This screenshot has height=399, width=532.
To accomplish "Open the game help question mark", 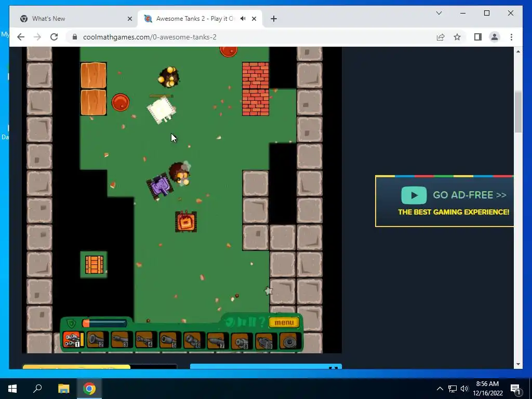I will click(262, 322).
